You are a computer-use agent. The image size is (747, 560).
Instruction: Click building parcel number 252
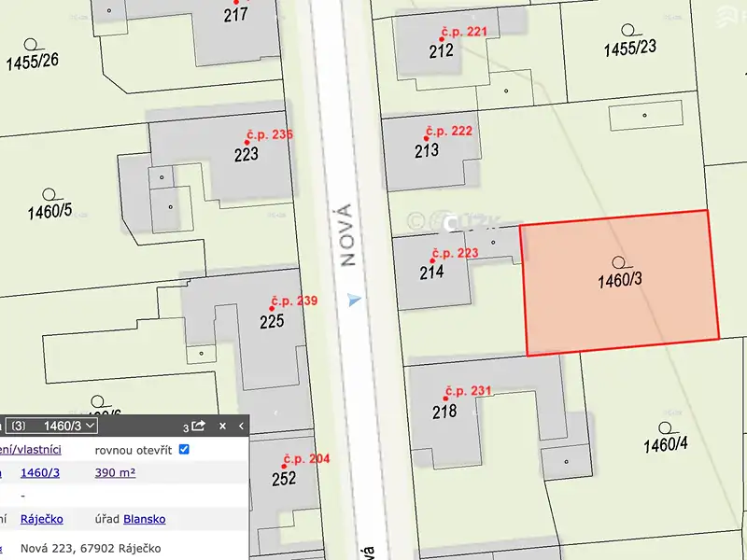(x=284, y=479)
